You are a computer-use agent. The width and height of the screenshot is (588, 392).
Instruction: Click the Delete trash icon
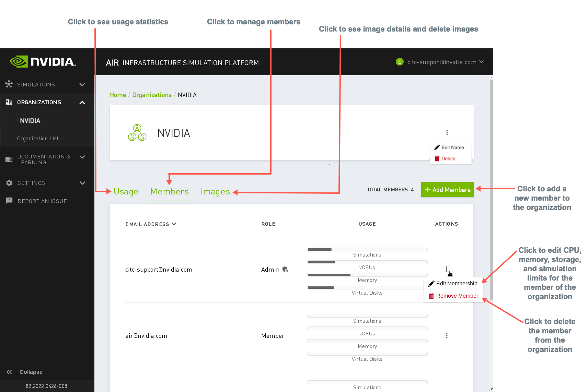[x=437, y=158]
